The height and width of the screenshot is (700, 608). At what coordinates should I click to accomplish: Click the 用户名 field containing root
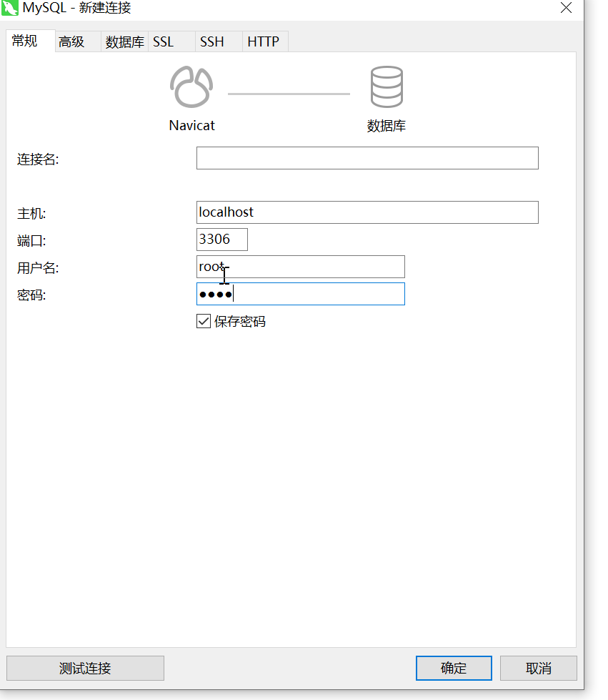pos(300,267)
